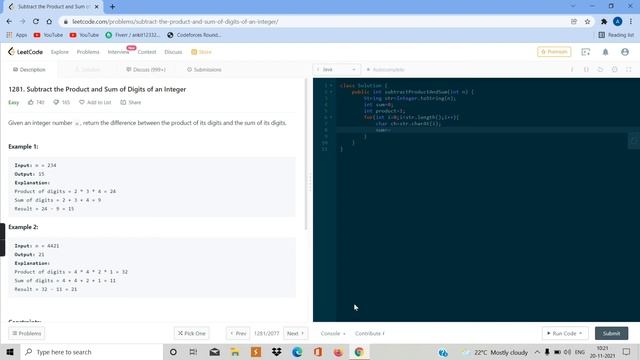640x360 pixels.
Task: Open Task View on the taskbar
Action: tap(193, 352)
